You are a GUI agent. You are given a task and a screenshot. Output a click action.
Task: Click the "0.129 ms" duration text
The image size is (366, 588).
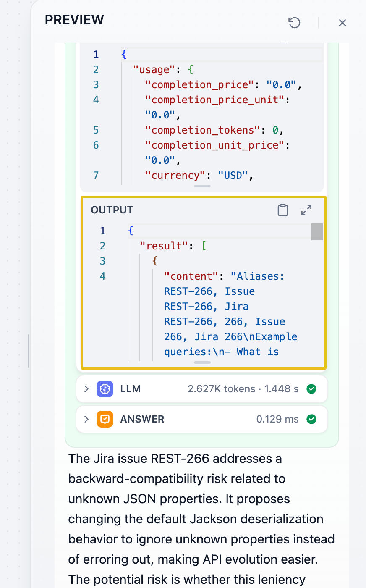click(277, 419)
